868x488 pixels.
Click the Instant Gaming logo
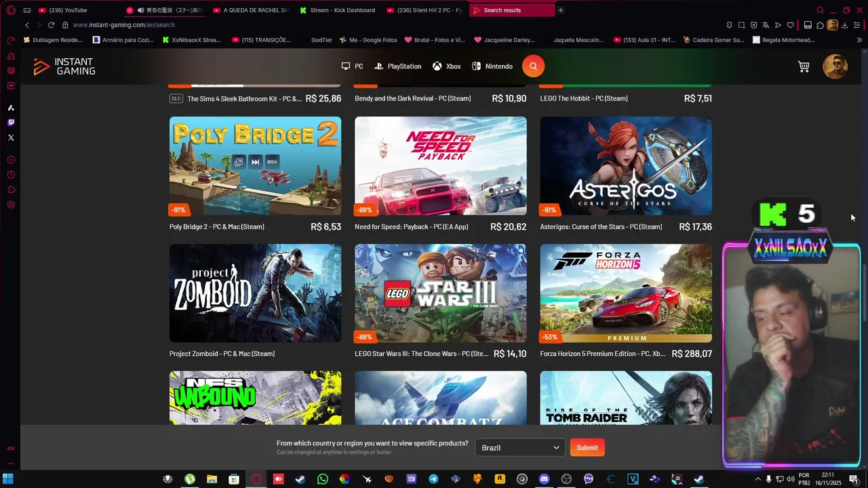point(64,66)
